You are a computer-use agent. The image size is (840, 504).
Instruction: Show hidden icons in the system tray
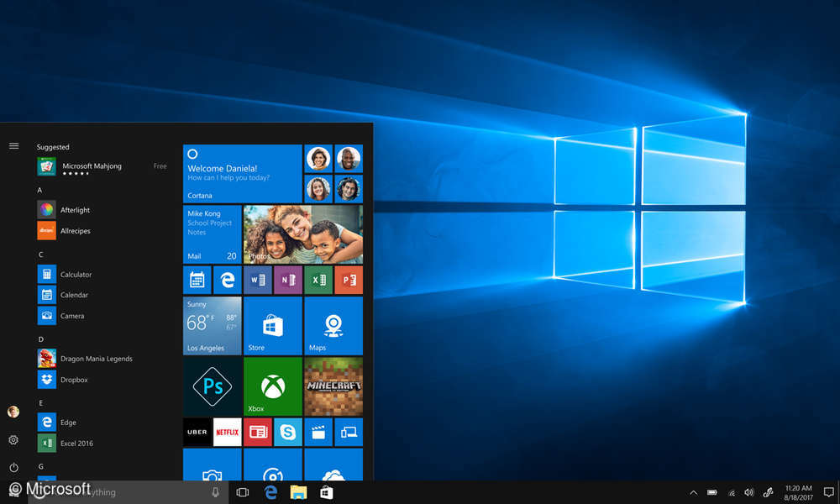click(693, 491)
